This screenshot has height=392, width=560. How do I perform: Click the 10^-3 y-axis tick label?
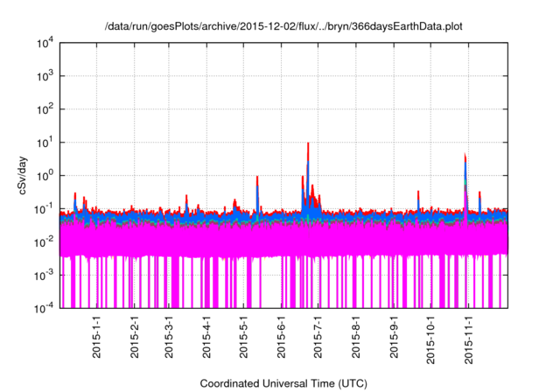pos(44,275)
